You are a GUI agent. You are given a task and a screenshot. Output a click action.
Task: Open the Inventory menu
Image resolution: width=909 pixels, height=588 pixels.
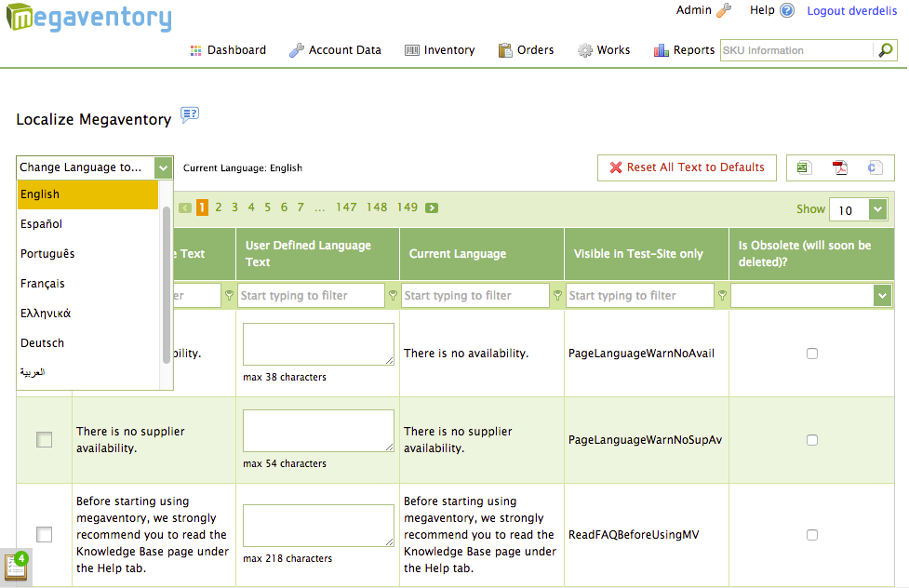pyautogui.click(x=439, y=50)
